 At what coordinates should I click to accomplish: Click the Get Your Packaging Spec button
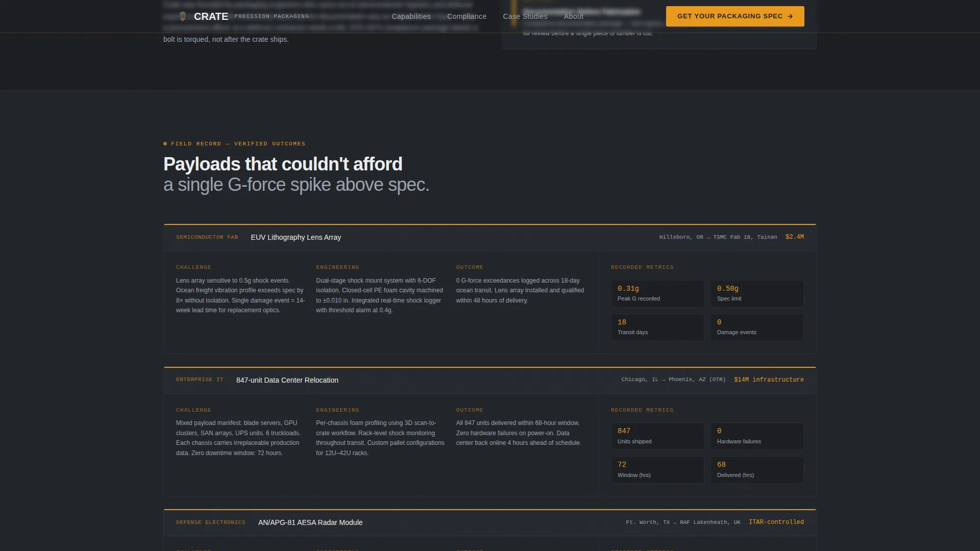[x=735, y=16]
